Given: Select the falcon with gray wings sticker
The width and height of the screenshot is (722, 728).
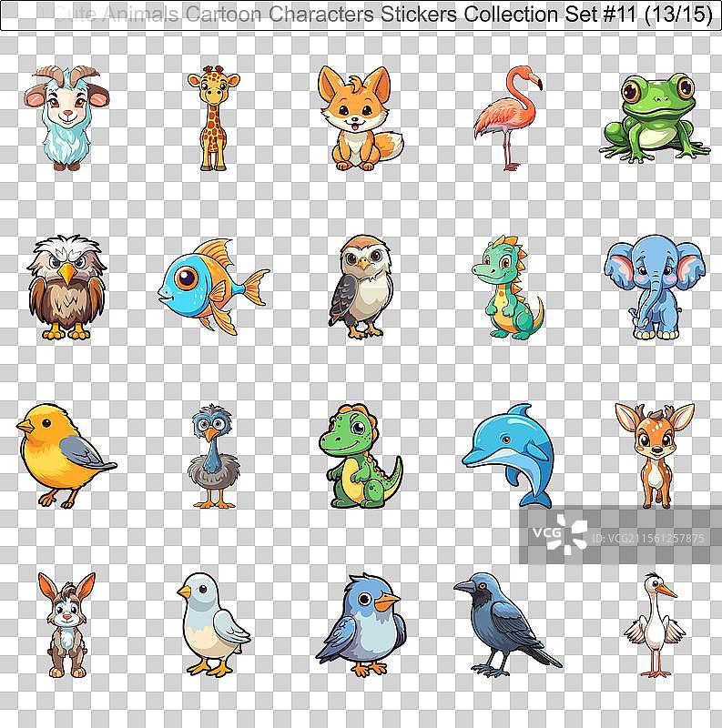Looking at the screenshot, I should tap(361, 286).
